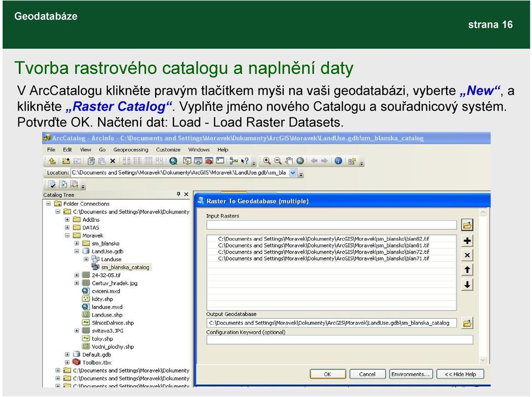Image resolution: width=532 pixels, height=397 pixels.
Task: Select the blue Identify tool
Action: click(338, 161)
